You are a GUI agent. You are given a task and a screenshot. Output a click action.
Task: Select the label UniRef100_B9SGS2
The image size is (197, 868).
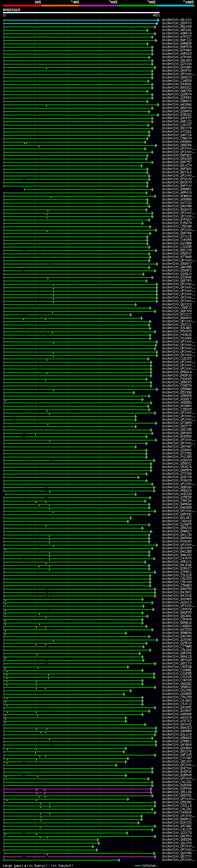pos(177,88)
